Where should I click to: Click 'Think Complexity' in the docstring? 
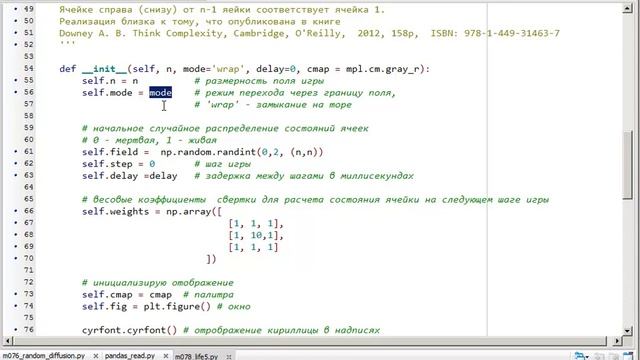point(177,33)
